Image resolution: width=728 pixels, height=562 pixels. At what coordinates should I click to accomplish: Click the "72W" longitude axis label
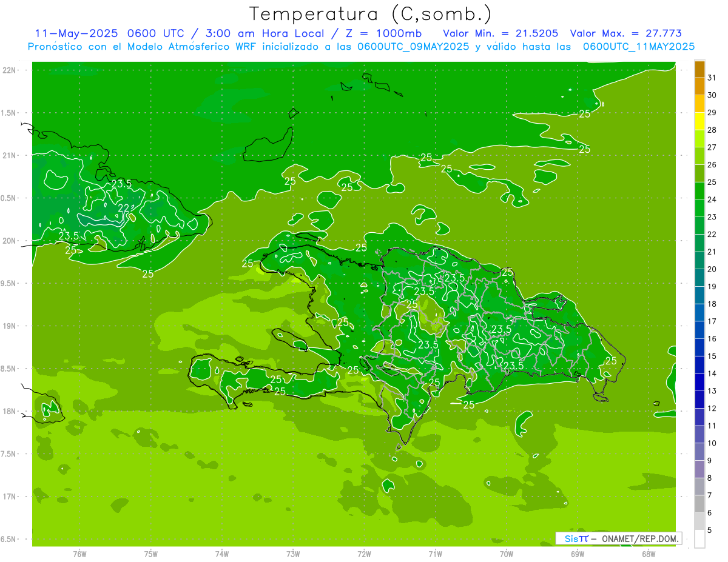(364, 554)
